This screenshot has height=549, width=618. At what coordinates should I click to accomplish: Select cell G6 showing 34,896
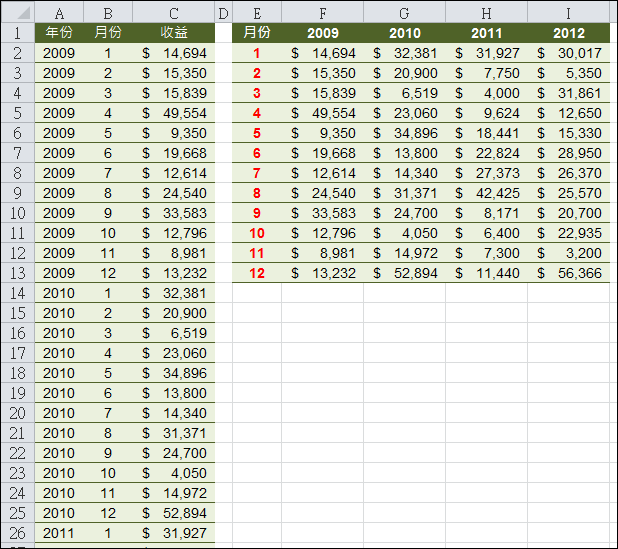coord(405,133)
